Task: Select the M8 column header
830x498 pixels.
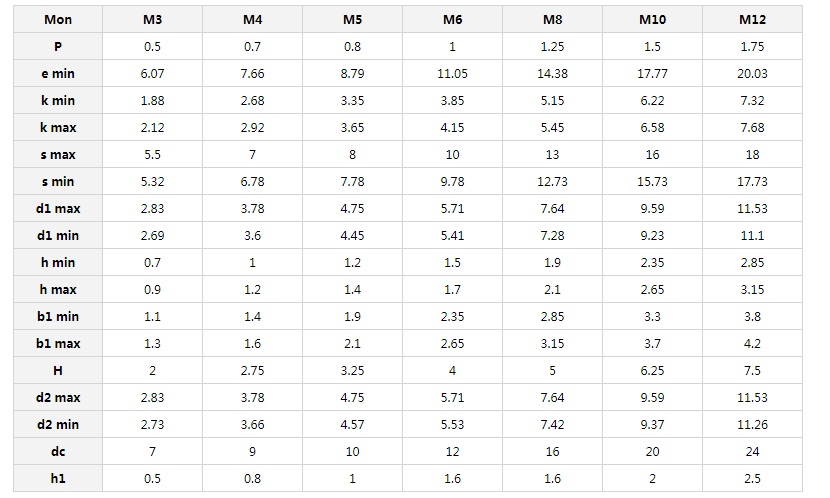Action: (552, 20)
